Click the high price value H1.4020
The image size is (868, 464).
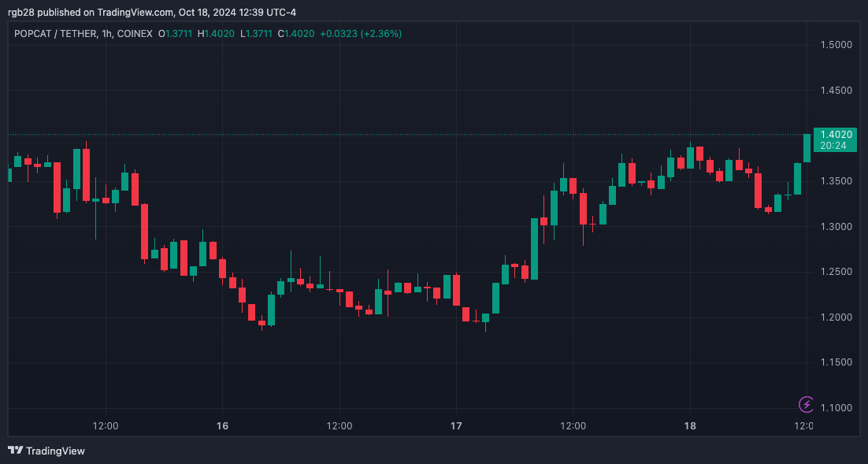[x=215, y=34]
